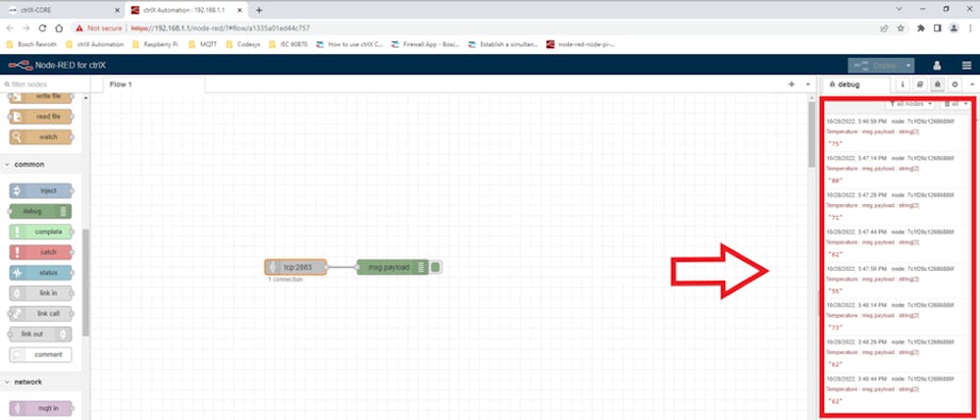The image size is (980, 420).
Task: Select the tcp:2883 node on canvas
Action: tap(295, 267)
